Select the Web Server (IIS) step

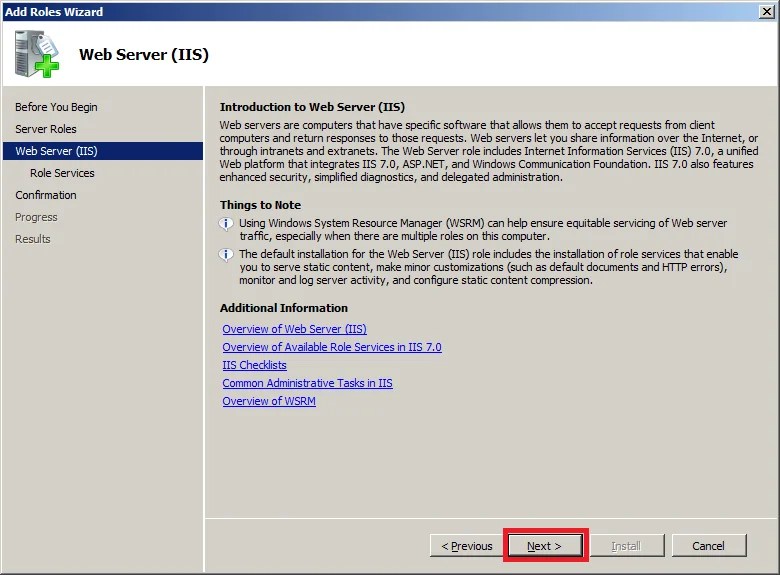(103, 151)
